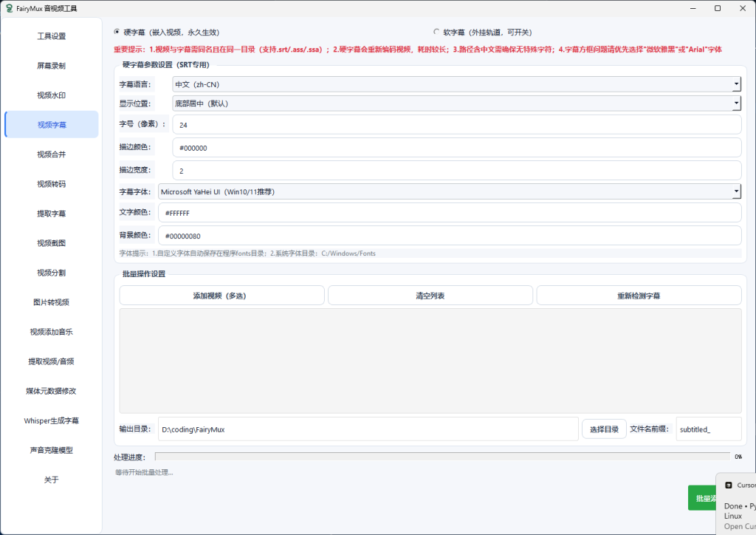This screenshot has width=756, height=535.
Task: Open the 工具设置 tab in sidebar
Action: (52, 36)
